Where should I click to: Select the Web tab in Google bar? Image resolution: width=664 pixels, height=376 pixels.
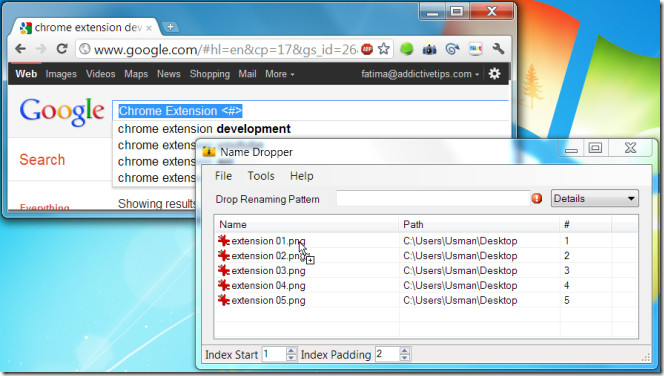[x=26, y=74]
